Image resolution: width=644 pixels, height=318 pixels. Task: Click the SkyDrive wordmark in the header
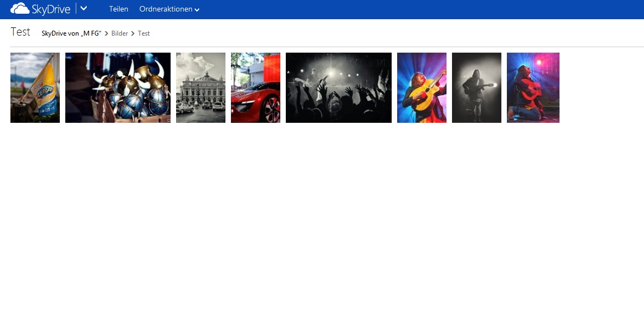pyautogui.click(x=50, y=9)
